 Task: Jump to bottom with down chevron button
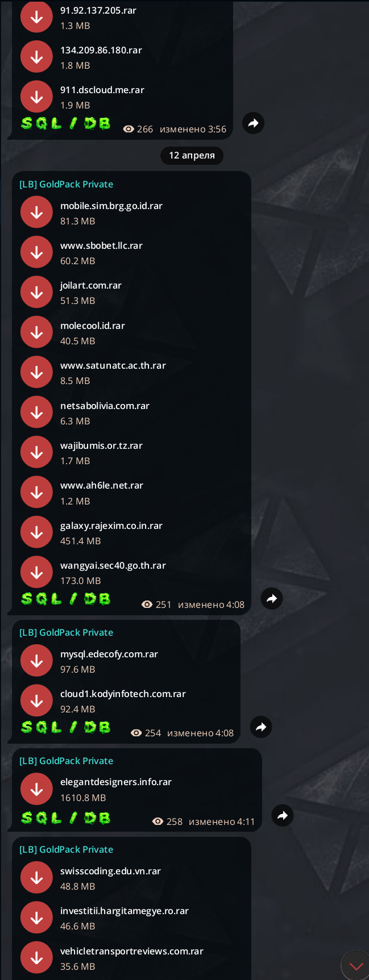(x=356, y=966)
